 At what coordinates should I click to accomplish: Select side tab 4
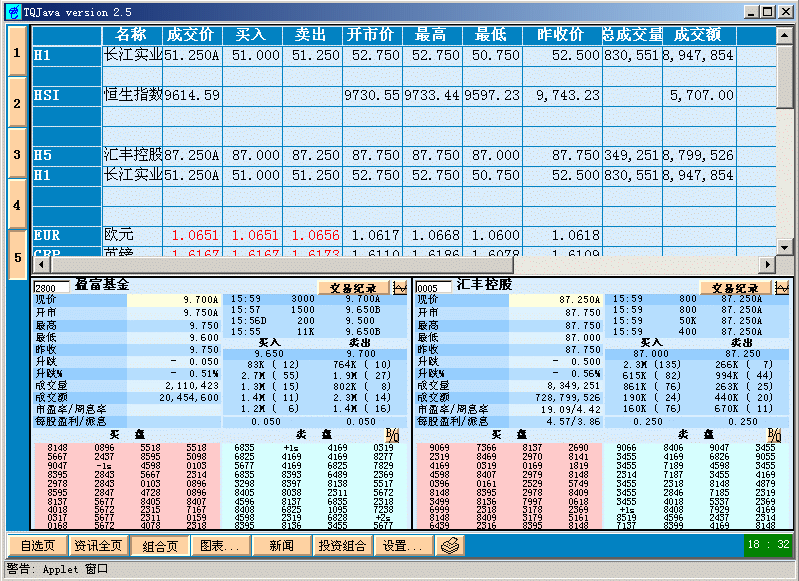(17, 205)
